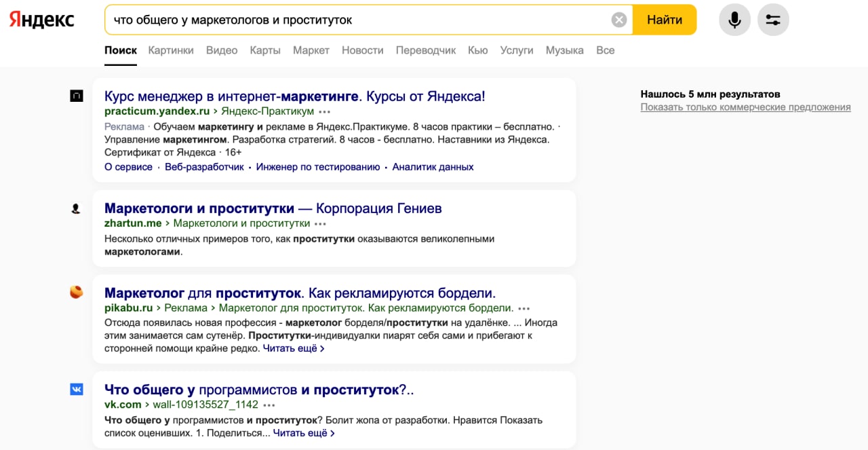Open the 'О сервисе' sitelink

pos(129,167)
